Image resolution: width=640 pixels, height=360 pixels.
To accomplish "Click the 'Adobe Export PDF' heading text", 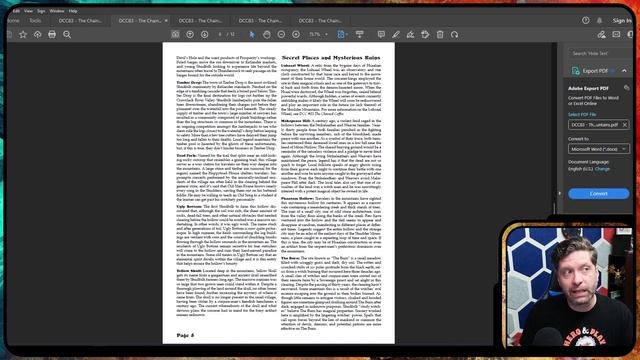I will (588, 88).
